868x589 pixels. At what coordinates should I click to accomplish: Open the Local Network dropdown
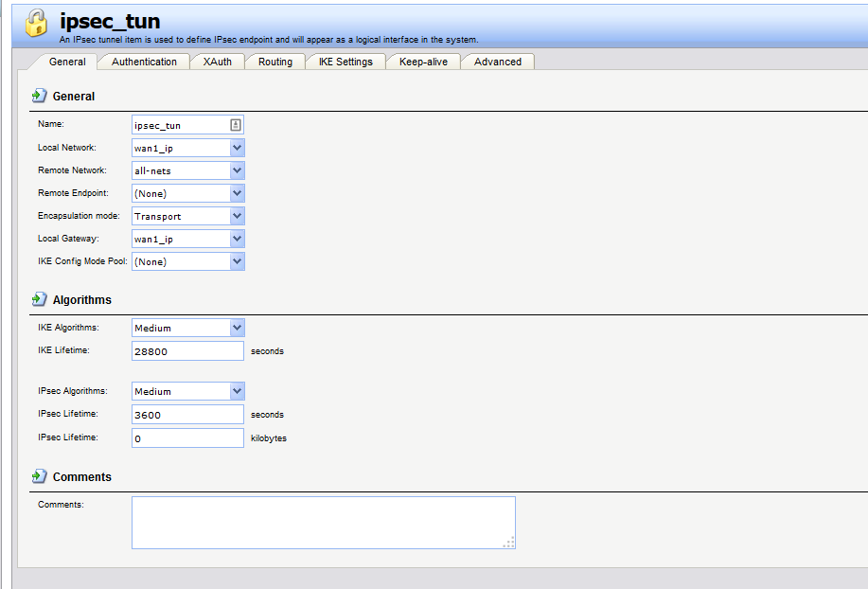coord(237,148)
